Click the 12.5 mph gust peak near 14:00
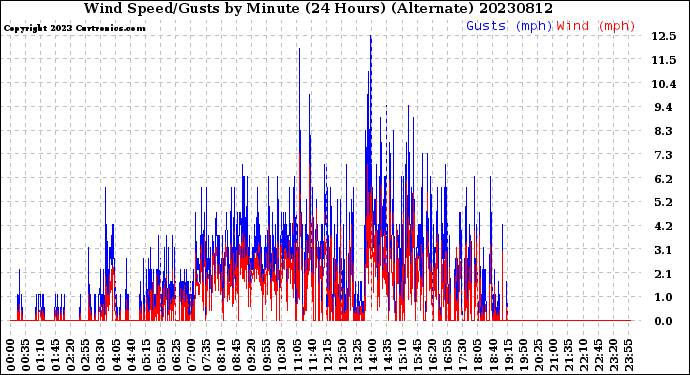Viewport: 690px width, 375px height. [x=371, y=37]
